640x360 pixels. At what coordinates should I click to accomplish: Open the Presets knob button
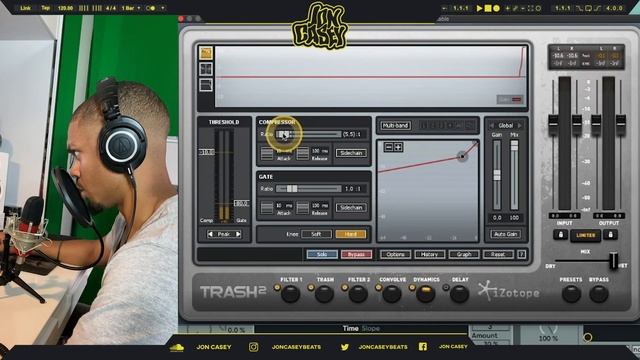tap(571, 294)
